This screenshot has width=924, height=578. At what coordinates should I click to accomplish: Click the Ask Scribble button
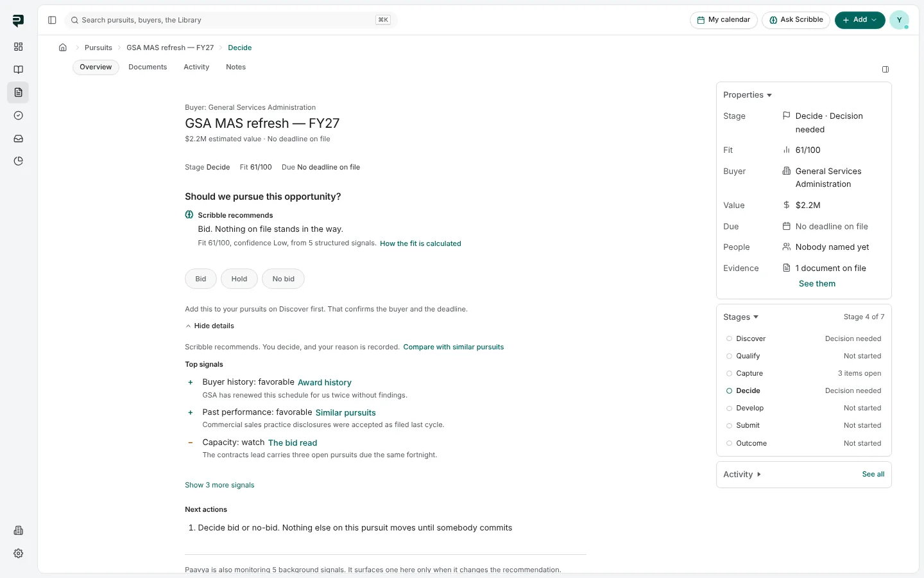[x=796, y=20]
